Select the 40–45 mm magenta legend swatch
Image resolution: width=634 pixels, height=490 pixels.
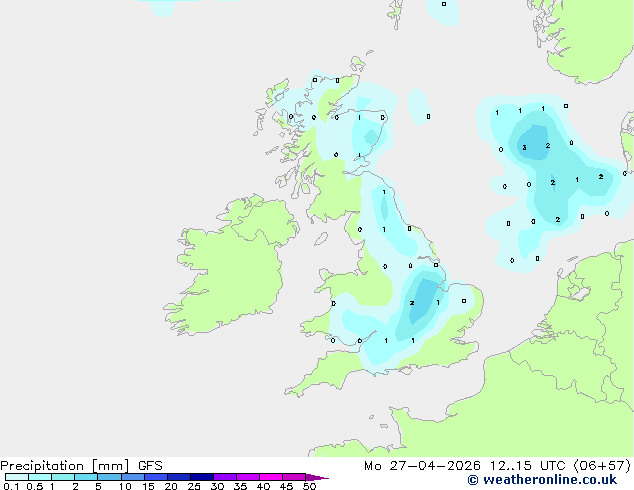click(x=271, y=477)
